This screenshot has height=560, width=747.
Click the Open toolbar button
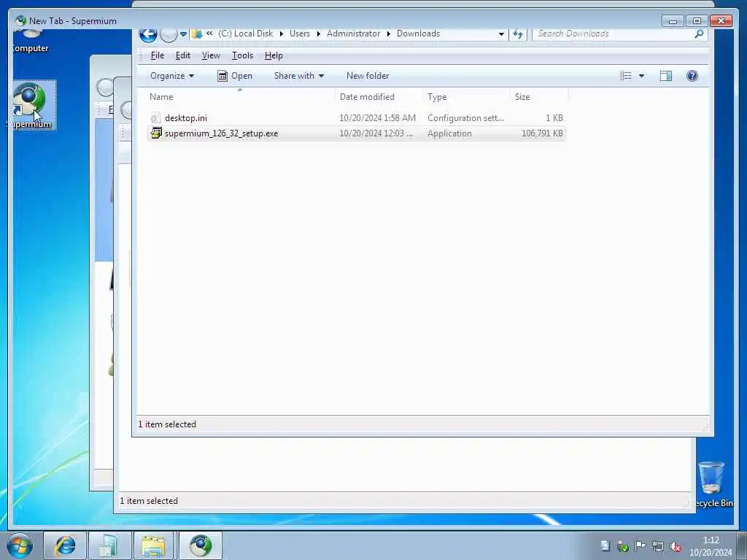[234, 76]
